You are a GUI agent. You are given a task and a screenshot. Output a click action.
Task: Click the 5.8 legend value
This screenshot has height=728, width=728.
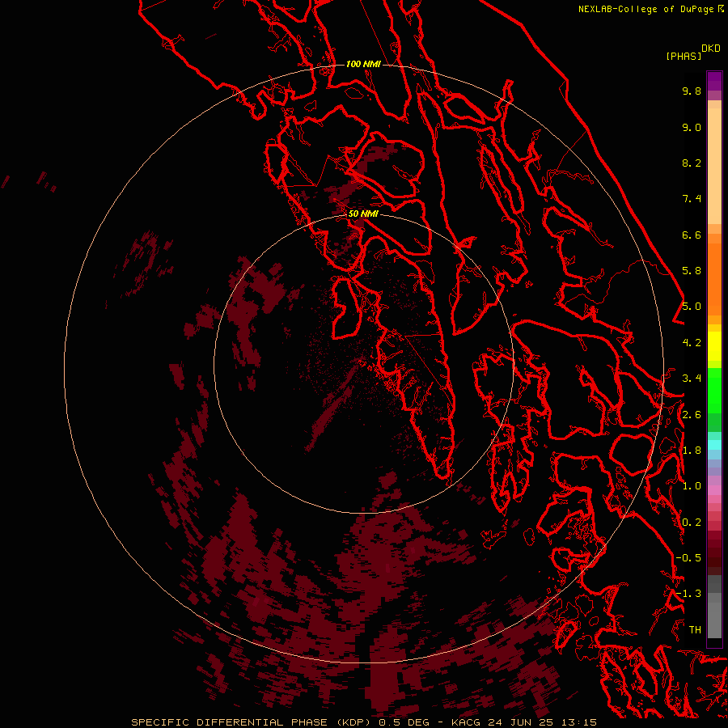692,270
